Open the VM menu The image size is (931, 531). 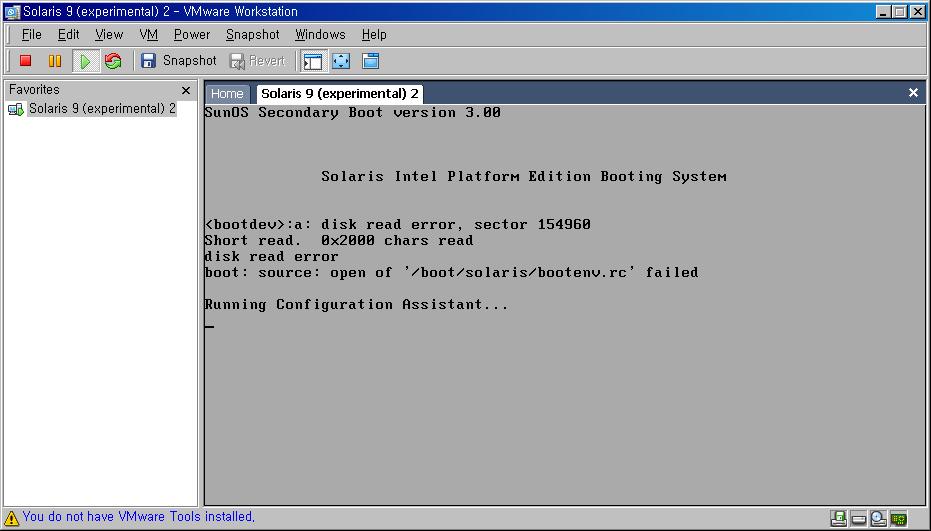pyautogui.click(x=148, y=34)
